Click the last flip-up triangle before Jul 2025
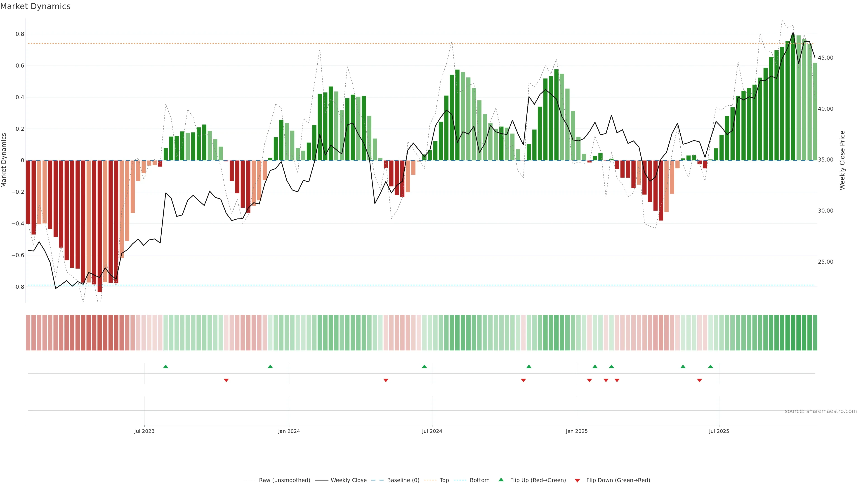This screenshot has width=868, height=488. coord(710,366)
